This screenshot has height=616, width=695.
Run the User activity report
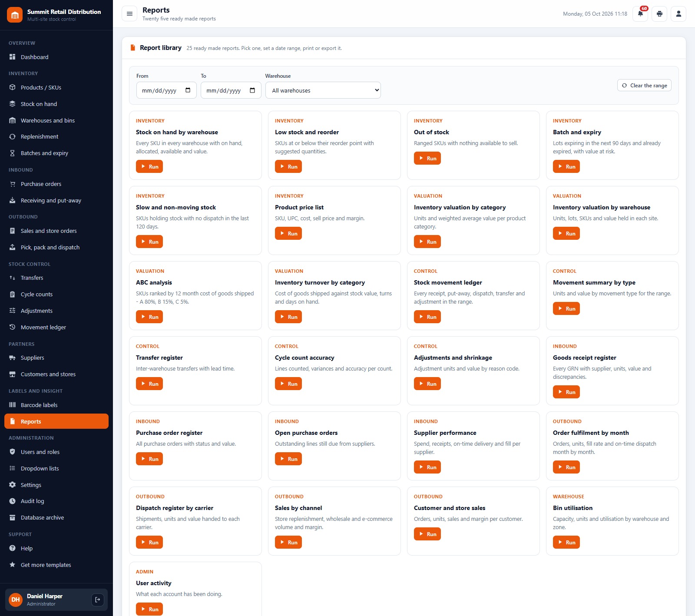(149, 609)
